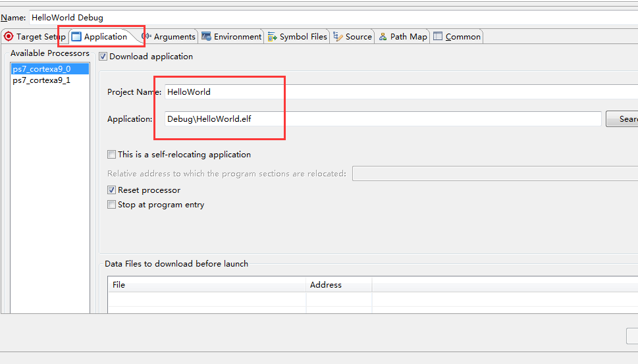
Task: Click the Environment tab icon
Action: (207, 37)
